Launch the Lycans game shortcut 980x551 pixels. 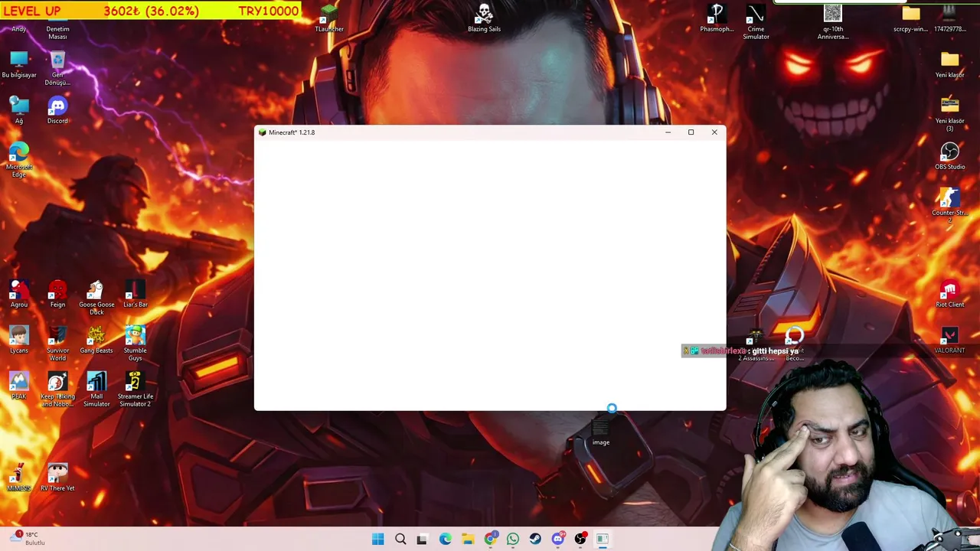[x=19, y=340]
